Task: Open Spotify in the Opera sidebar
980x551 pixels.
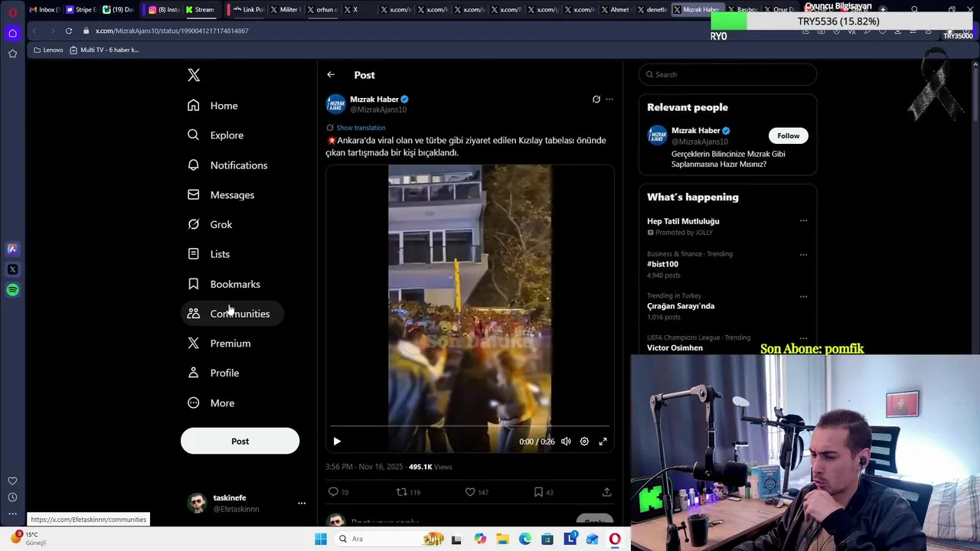Action: [x=13, y=290]
